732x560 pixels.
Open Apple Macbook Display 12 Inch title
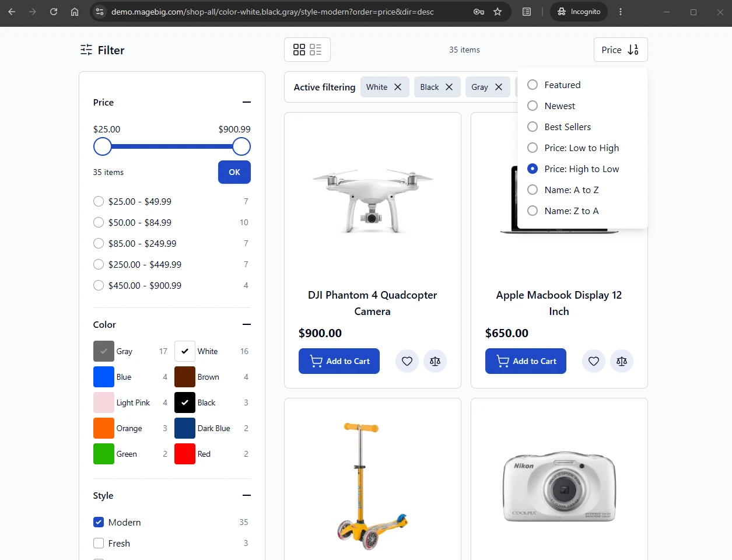559,303
